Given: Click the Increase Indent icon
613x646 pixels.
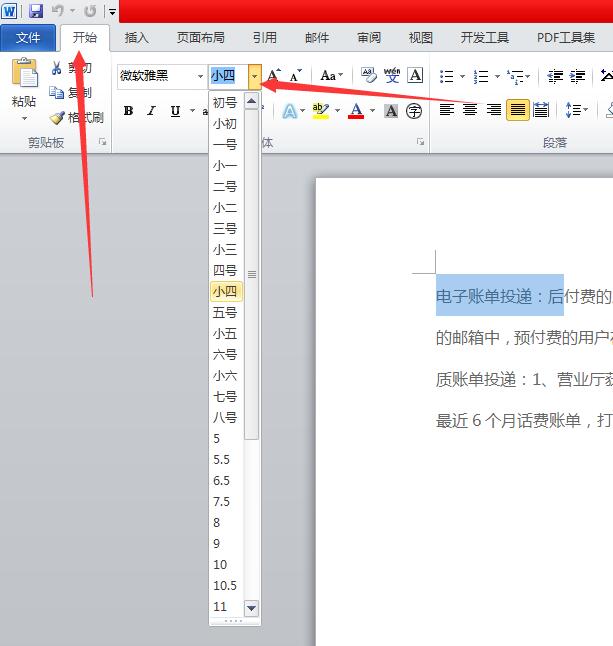Looking at the screenshot, I should [577, 76].
